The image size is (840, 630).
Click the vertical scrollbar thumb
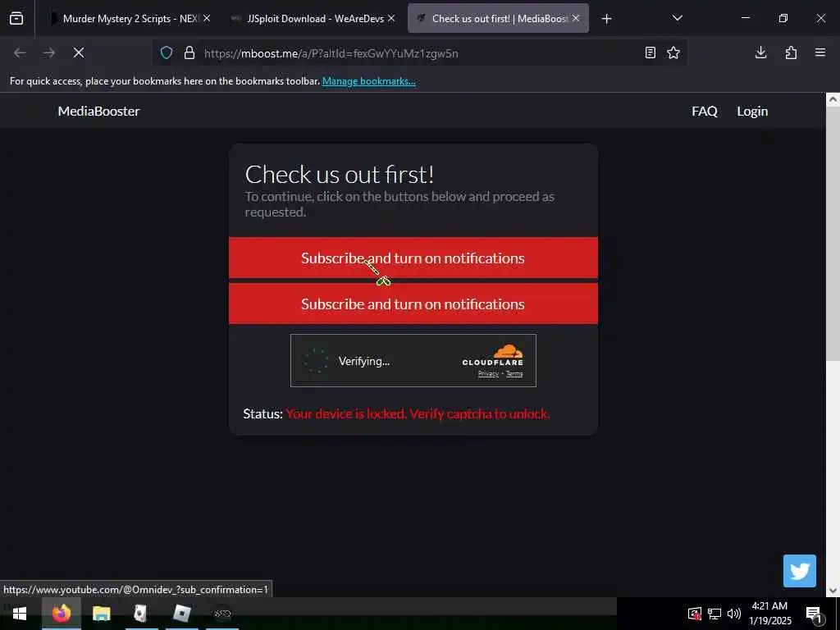pyautogui.click(x=833, y=234)
